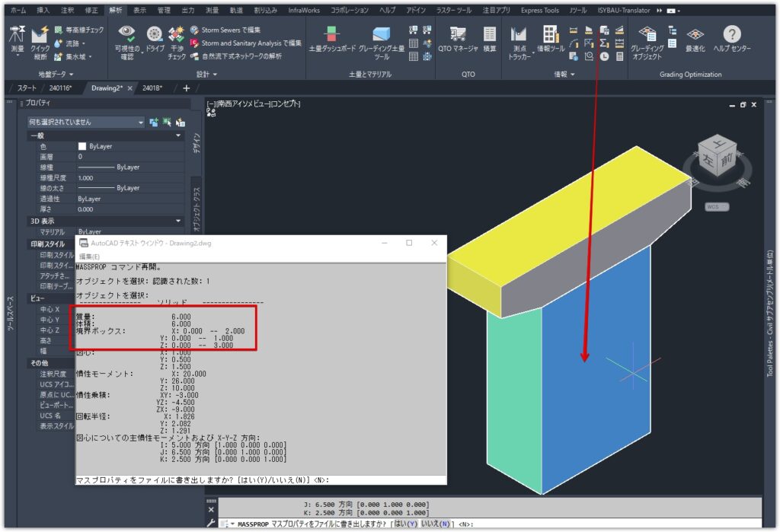Click the ByLayer color swatch
This screenshot has height=532, width=780.
tap(82, 146)
